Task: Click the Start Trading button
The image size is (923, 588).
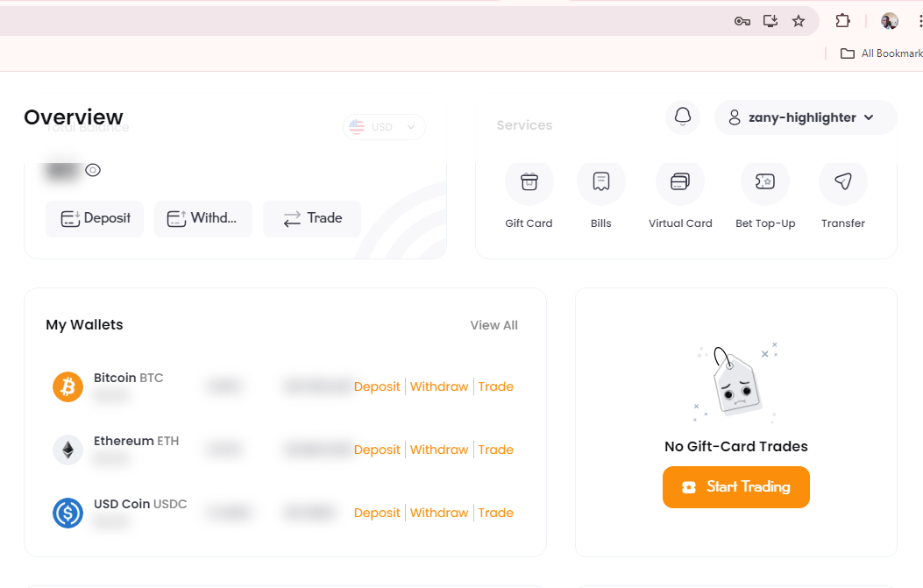Action: coord(735,486)
